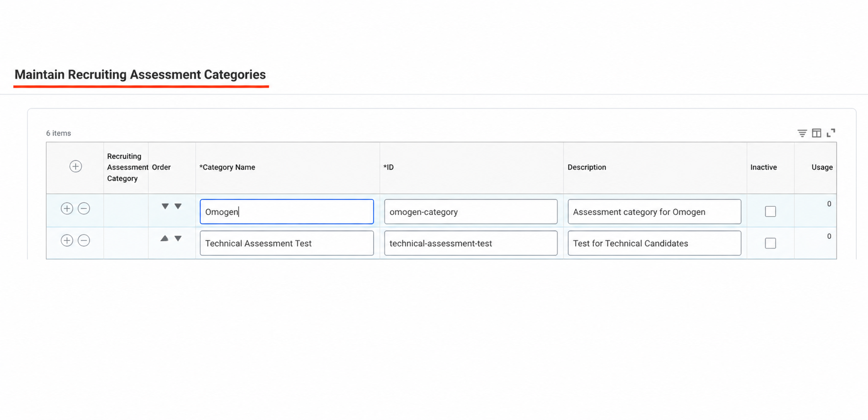The image size is (868, 420).
Task: Remove the Technical Assessment Test row
Action: coord(84,240)
